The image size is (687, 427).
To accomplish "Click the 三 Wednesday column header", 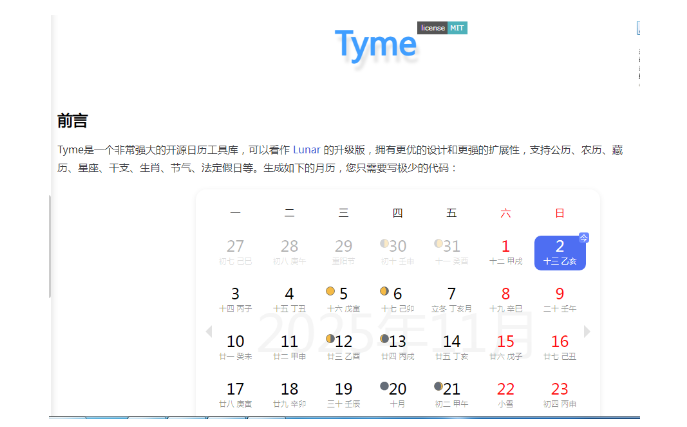I will (344, 213).
